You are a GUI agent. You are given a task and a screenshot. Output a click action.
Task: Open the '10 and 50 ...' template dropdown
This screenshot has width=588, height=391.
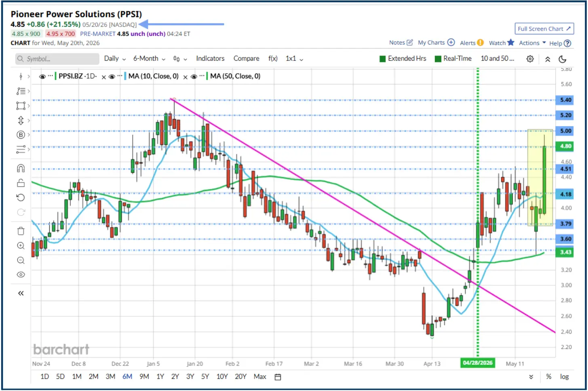497,59
